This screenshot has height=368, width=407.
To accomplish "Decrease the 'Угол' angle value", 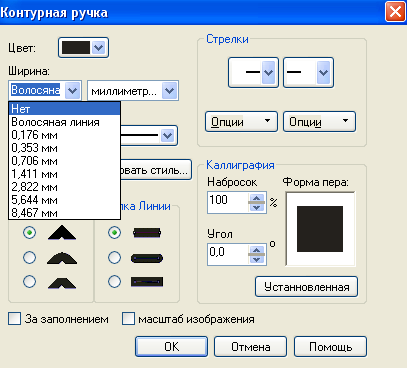I will tap(257, 259).
